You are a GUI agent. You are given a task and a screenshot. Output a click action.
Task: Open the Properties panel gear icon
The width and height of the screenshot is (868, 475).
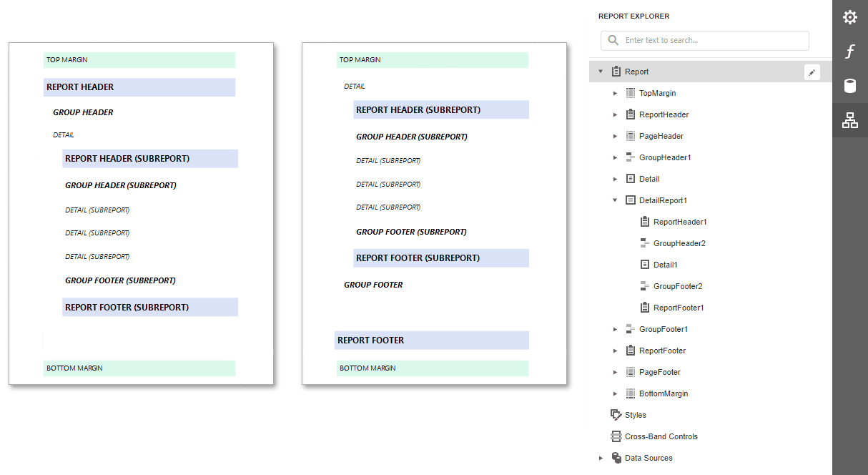coord(850,17)
